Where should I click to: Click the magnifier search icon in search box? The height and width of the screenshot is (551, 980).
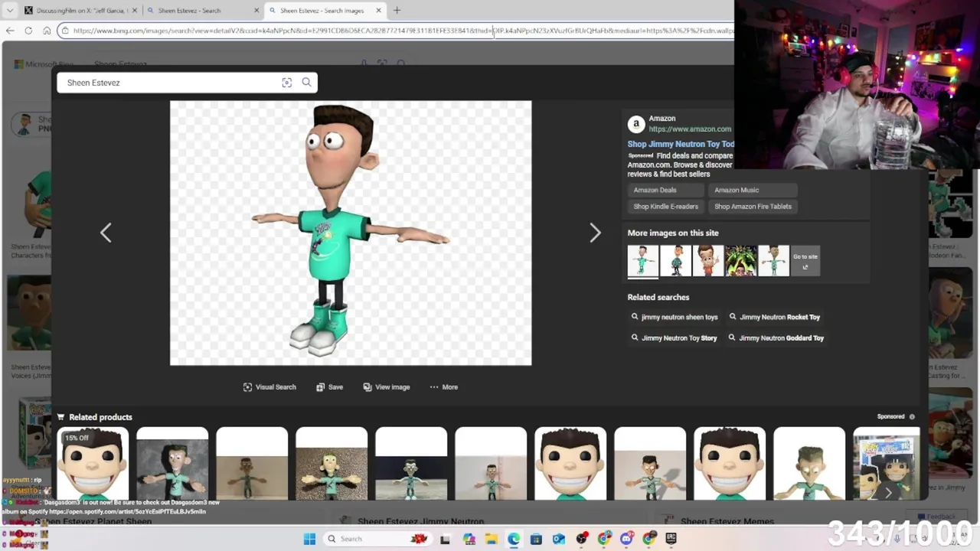click(x=306, y=83)
